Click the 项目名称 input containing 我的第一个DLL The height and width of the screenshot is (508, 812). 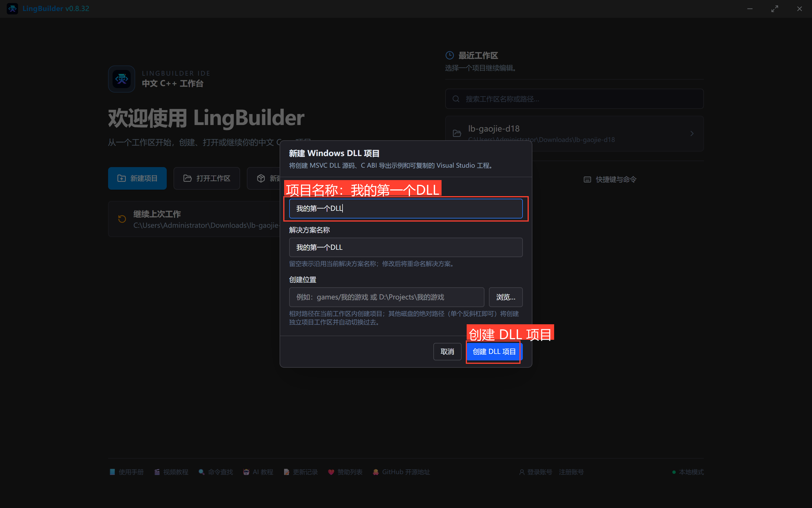point(406,209)
